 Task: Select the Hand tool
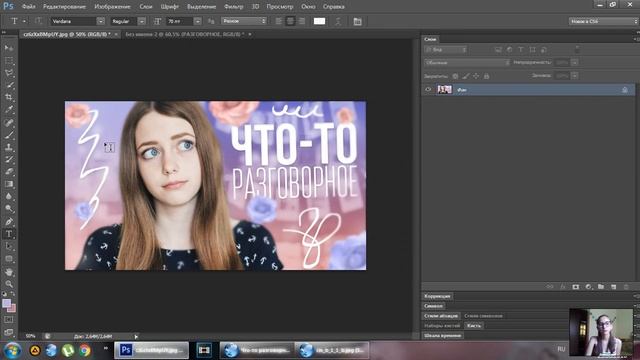(x=9, y=272)
